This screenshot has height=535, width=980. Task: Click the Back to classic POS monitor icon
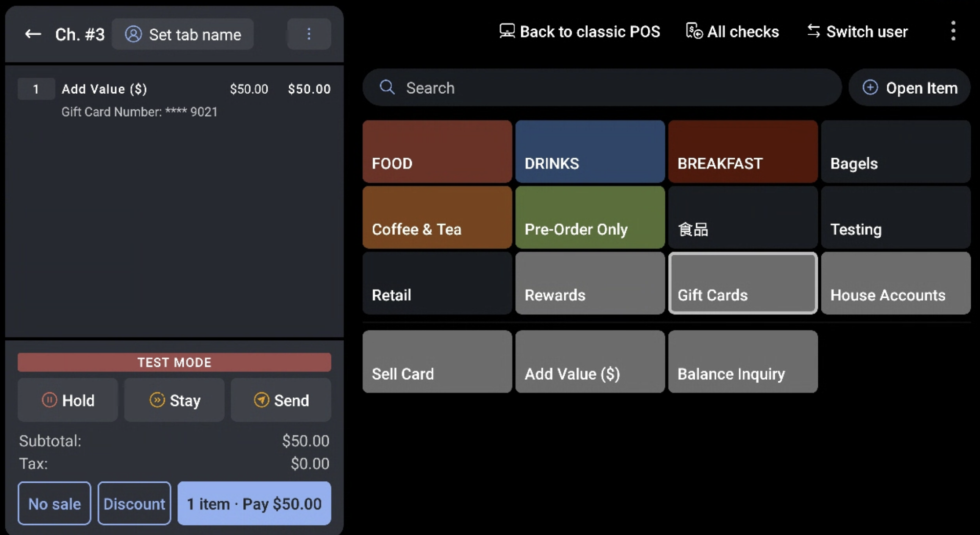(506, 31)
